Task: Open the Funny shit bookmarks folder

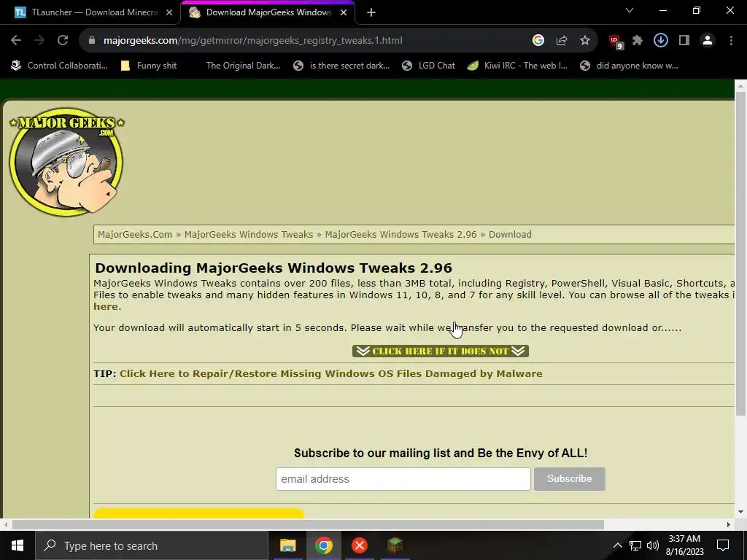Action: click(149, 66)
